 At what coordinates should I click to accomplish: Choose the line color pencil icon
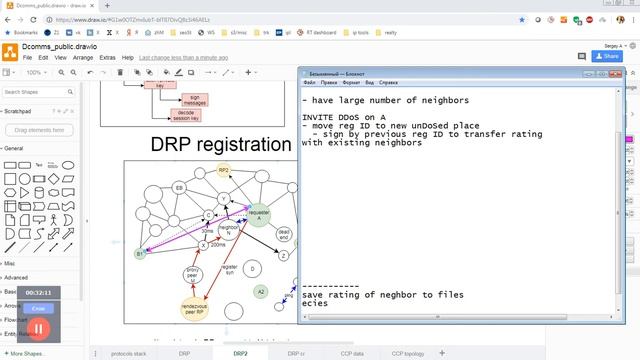[x=179, y=72]
